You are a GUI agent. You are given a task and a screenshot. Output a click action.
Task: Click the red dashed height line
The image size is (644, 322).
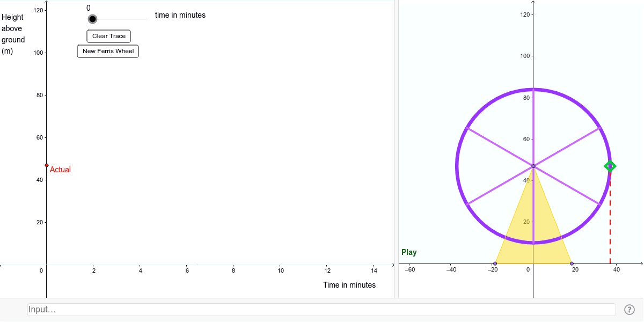pyautogui.click(x=610, y=217)
